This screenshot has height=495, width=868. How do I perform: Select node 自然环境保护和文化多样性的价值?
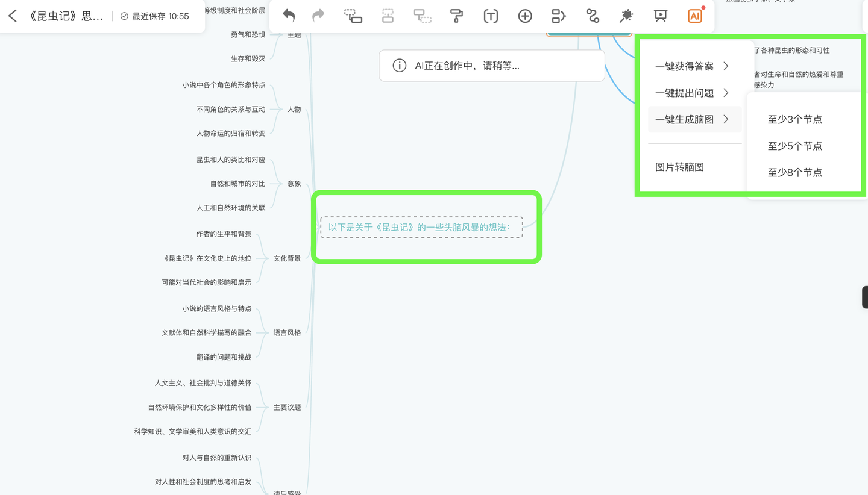click(x=200, y=407)
